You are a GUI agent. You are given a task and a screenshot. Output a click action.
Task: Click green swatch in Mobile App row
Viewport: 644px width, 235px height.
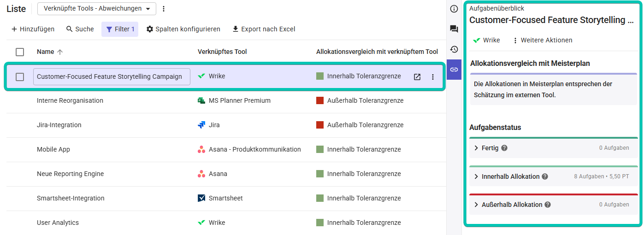tap(320, 149)
